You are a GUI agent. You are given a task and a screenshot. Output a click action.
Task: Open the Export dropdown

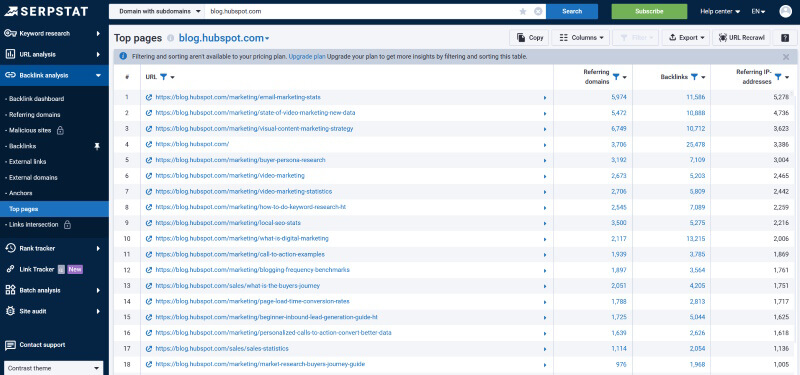click(x=686, y=37)
